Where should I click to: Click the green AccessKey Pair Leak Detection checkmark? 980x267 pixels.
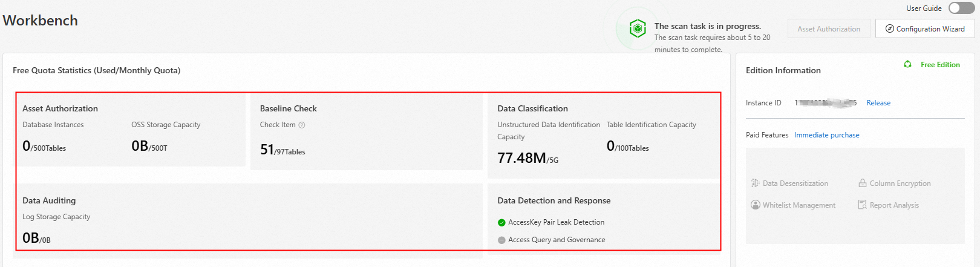click(501, 223)
